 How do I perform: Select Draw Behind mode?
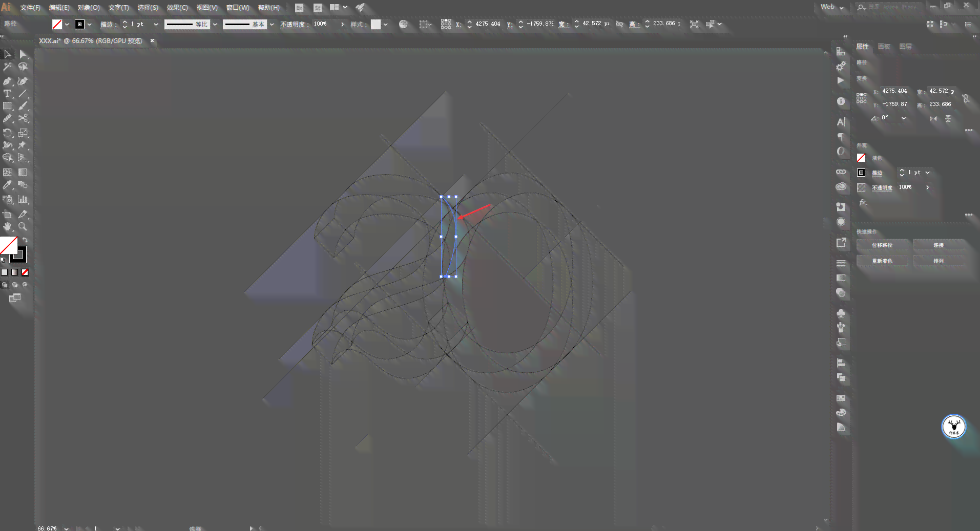[15, 285]
